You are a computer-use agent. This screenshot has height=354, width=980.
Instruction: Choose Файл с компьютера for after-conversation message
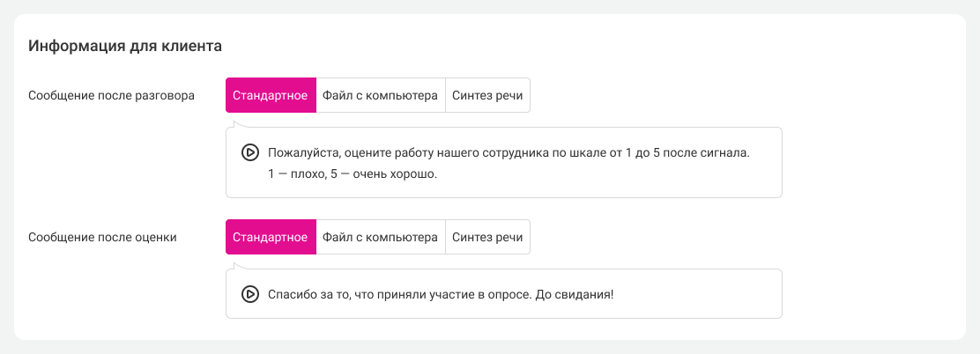pos(380,95)
